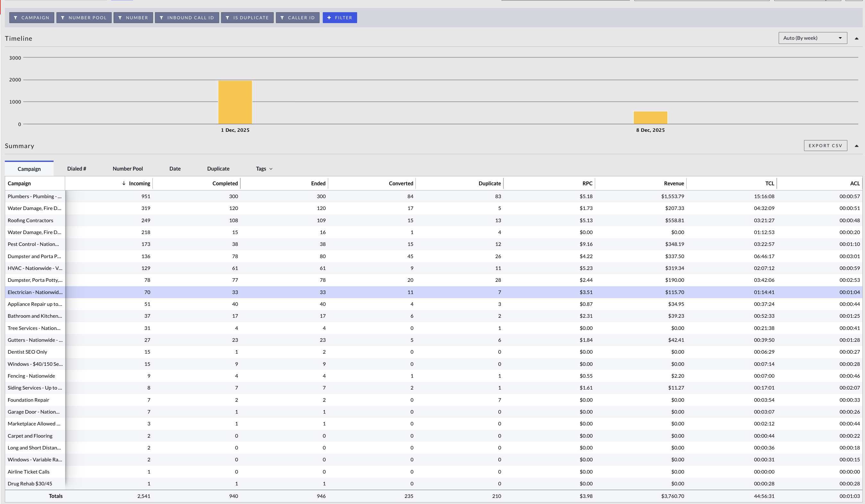Click the Is Duplicate filter funnel icon
This screenshot has width=865, height=504.
point(227,18)
